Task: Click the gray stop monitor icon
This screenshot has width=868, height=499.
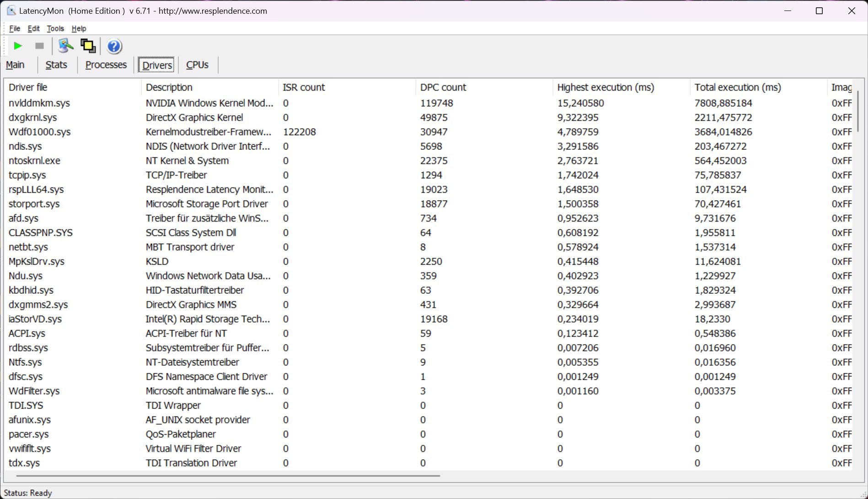Action: [39, 46]
